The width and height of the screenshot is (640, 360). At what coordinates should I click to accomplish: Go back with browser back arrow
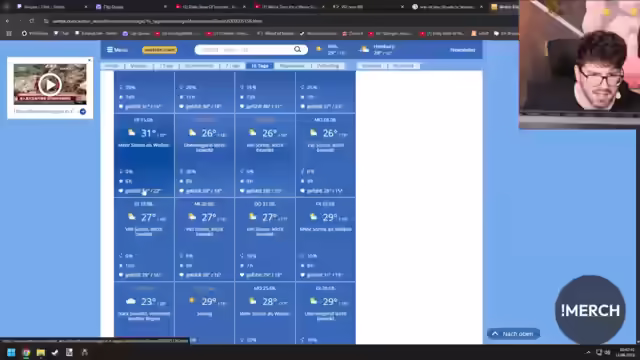pyautogui.click(x=7, y=21)
